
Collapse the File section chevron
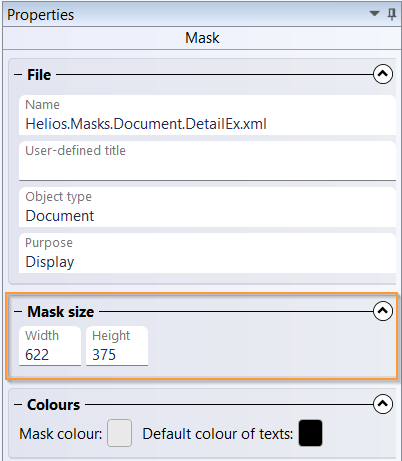click(383, 74)
